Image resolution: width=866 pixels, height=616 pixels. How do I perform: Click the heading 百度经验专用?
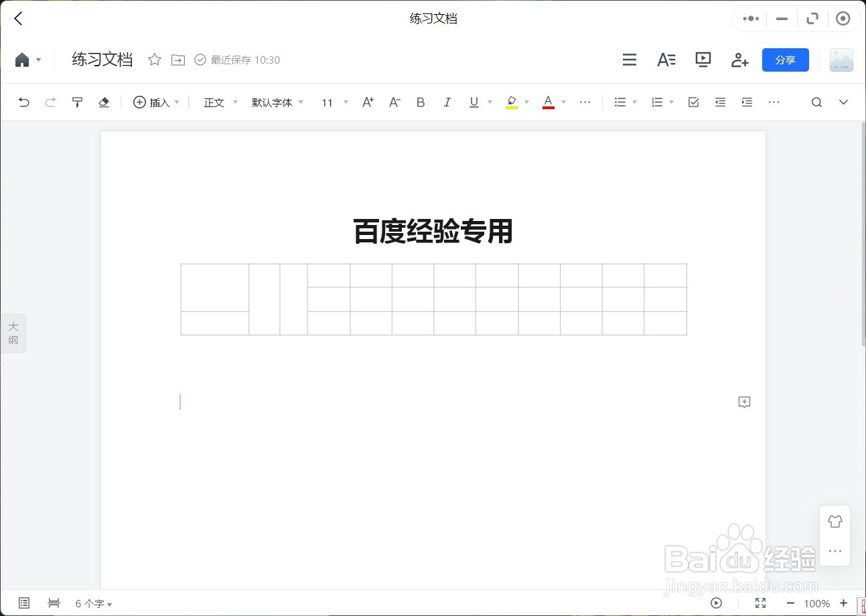433,232
